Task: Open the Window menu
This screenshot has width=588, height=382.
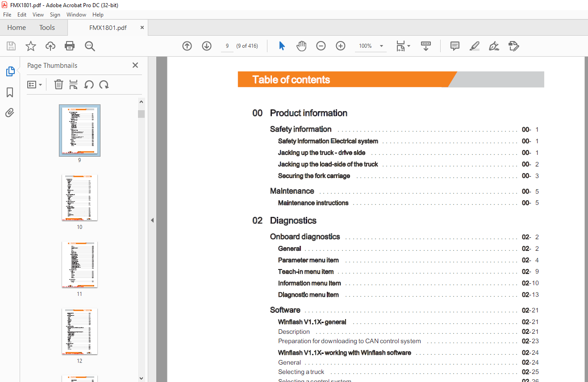Action: [x=76, y=15]
